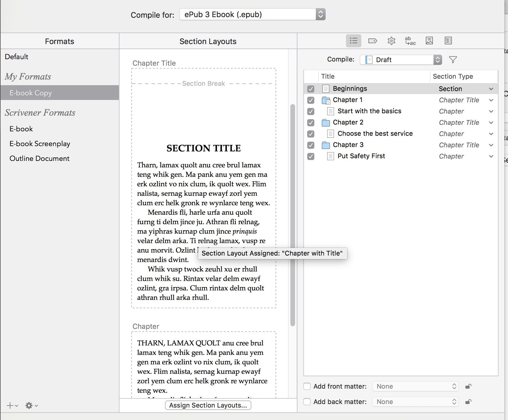This screenshot has height=420, width=508.
Task: Open the Section Types label tab icon
Action: pos(373,41)
